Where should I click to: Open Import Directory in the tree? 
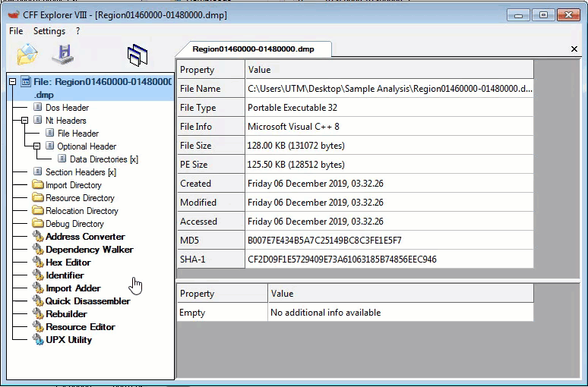tap(74, 185)
